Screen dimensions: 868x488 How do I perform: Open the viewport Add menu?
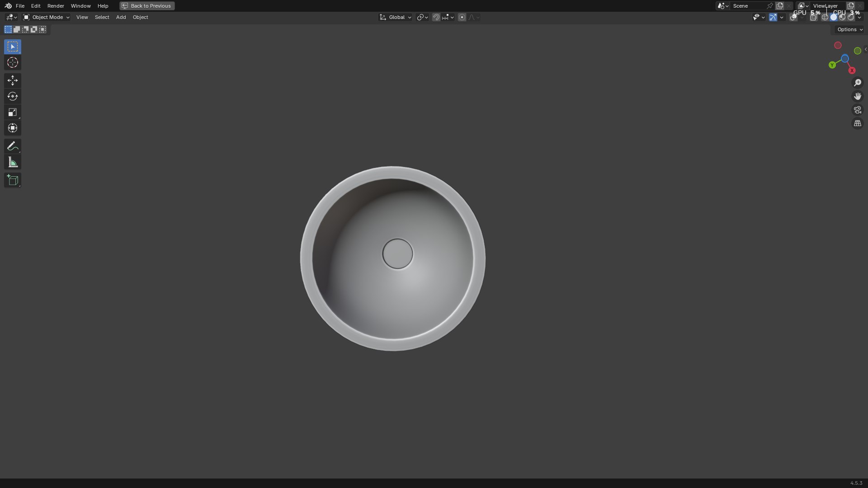coord(121,17)
